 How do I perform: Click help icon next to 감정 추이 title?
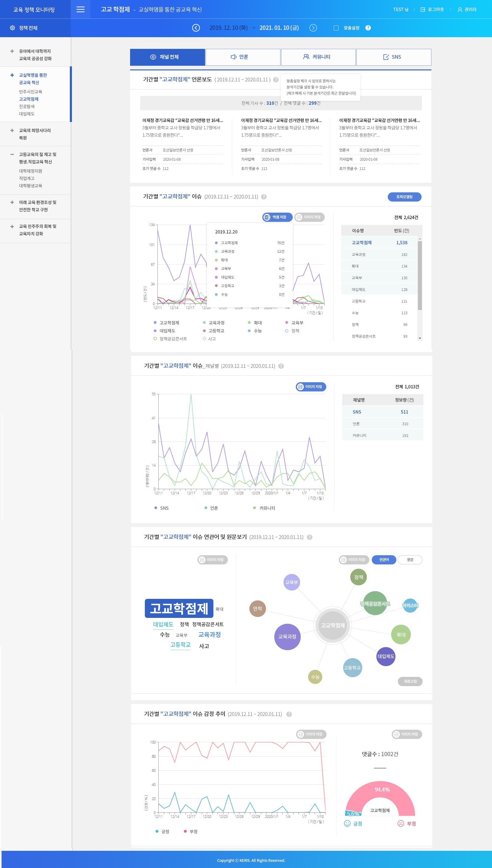click(x=289, y=714)
